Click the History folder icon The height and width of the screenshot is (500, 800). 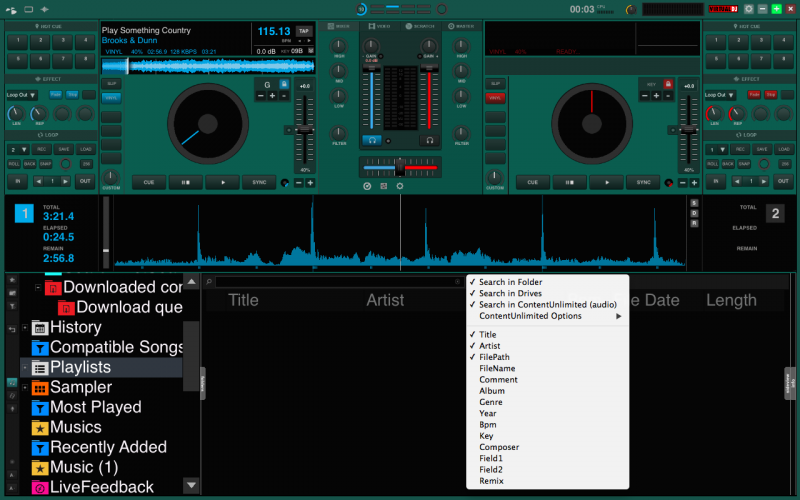[40, 327]
